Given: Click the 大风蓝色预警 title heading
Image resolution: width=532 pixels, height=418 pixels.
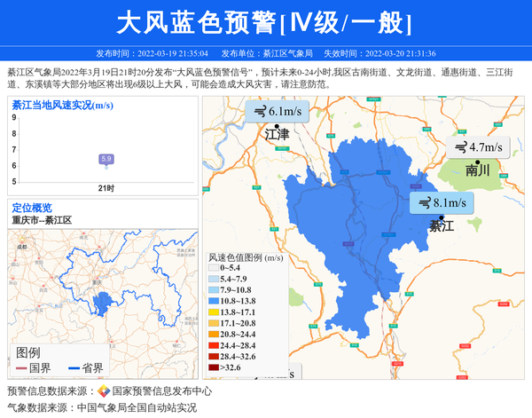Looking at the screenshot, I should [x=265, y=22].
